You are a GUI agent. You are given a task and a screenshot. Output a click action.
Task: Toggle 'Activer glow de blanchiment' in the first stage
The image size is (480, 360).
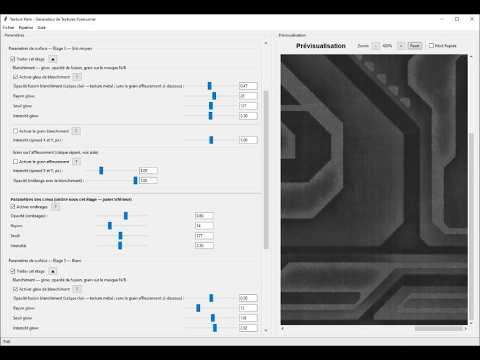click(x=15, y=77)
